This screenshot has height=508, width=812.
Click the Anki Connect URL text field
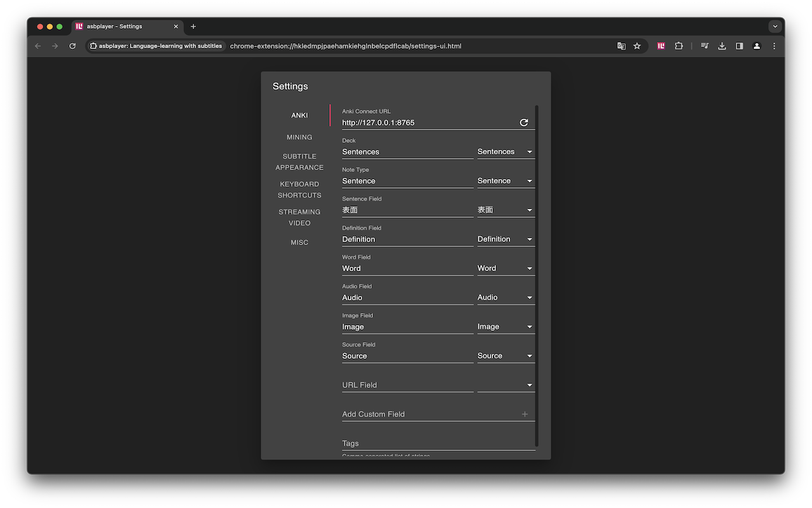click(429, 123)
